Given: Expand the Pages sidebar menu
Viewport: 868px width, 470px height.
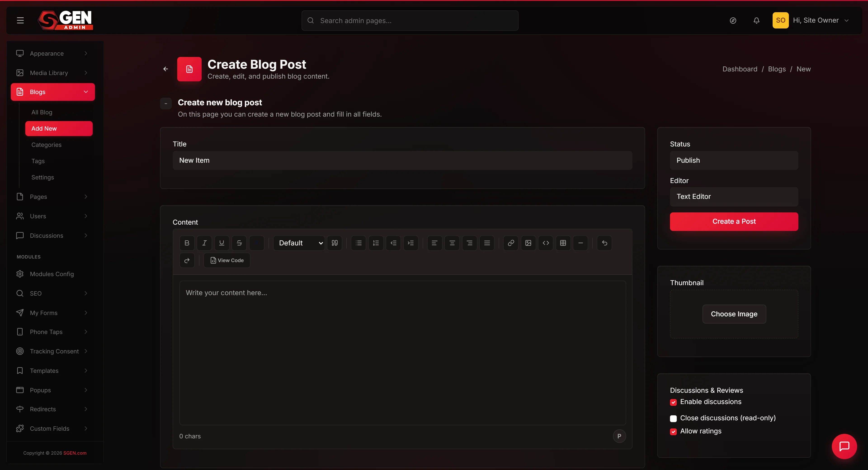Looking at the screenshot, I should point(53,197).
